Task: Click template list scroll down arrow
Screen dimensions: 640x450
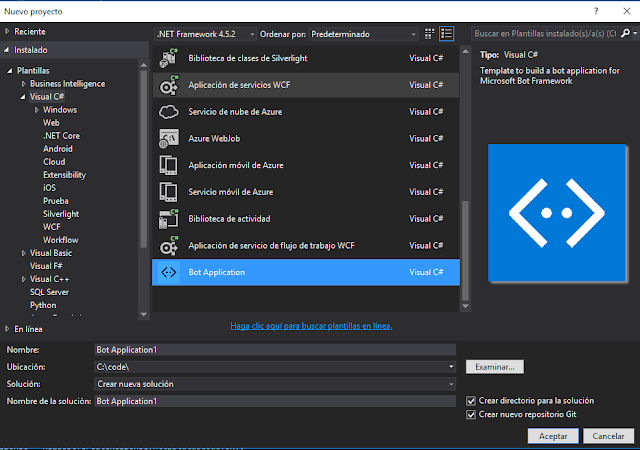Action: coord(465,306)
